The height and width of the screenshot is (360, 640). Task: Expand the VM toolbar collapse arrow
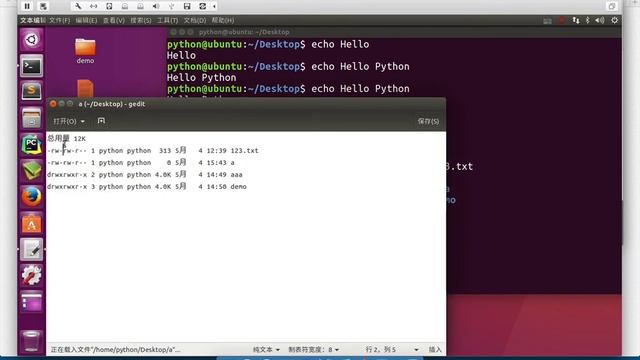214,6
